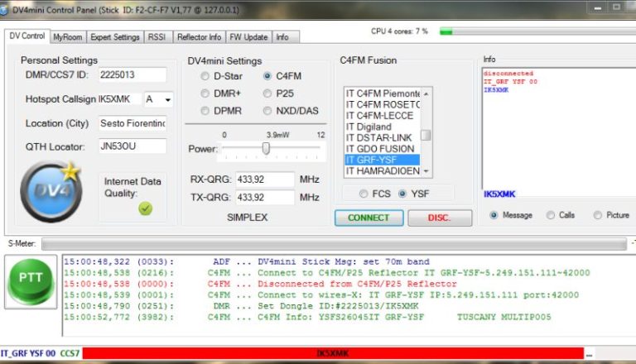636x364 pixels.
Task: Select highlighted IT GRF-YSF entry
Action: pyautogui.click(x=383, y=160)
